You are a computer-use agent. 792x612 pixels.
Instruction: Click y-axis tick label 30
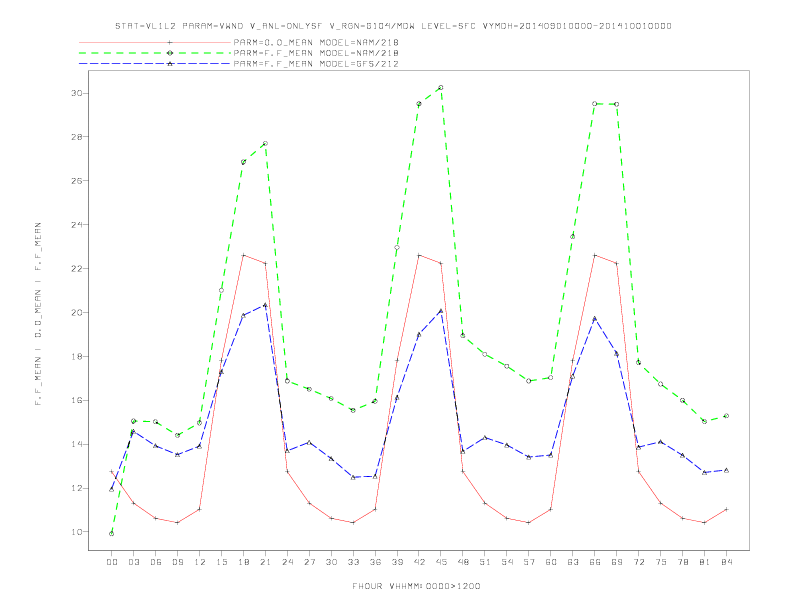pyautogui.click(x=77, y=93)
